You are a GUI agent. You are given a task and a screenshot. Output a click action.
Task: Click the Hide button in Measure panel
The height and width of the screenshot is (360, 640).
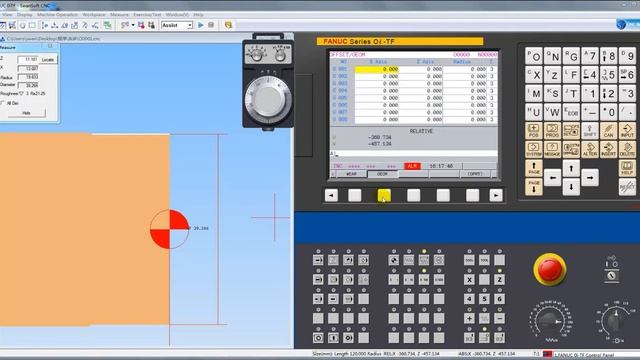[x=27, y=113]
